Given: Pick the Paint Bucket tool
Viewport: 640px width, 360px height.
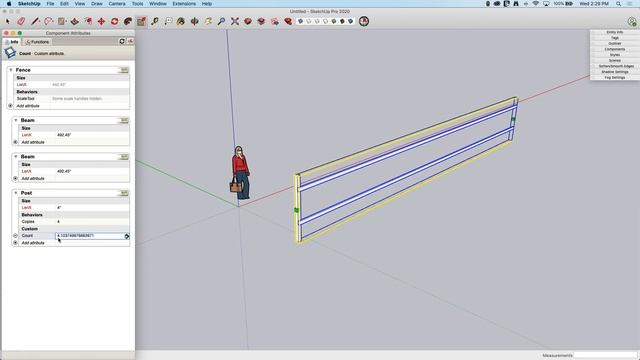Looking at the screenshot, I should (181, 21).
